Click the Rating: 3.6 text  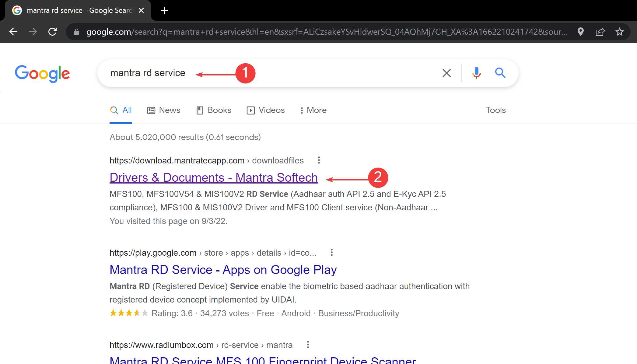tap(172, 313)
